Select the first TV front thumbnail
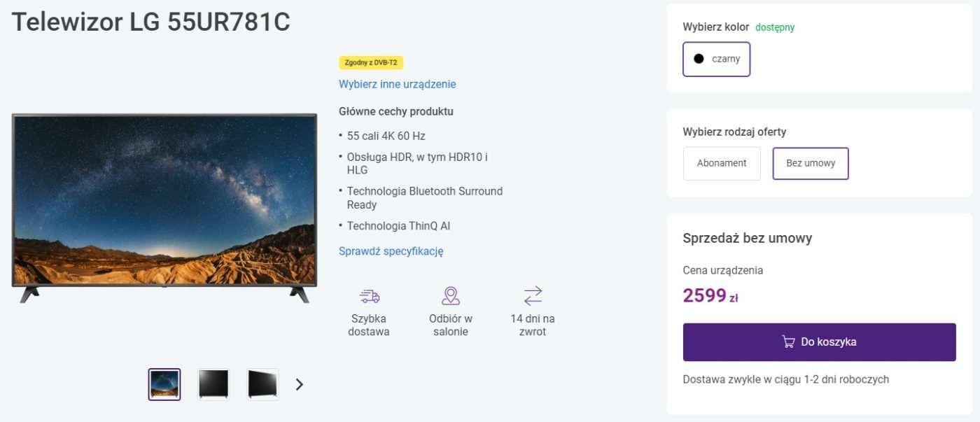 coord(164,384)
